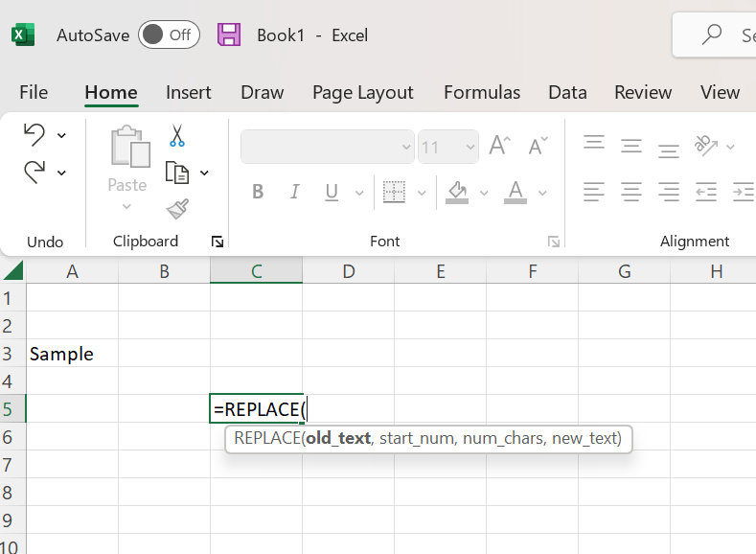Open the Borders dropdown arrow
Image resolution: width=756 pixels, height=554 pixels.
pos(422,194)
